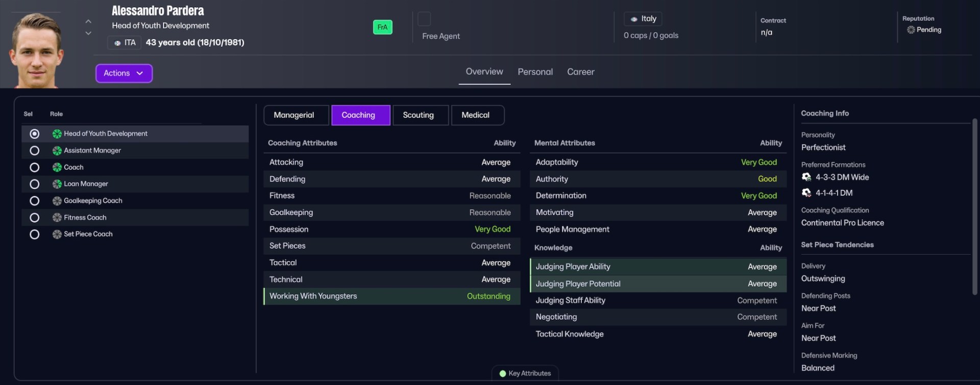Switch to the Career tab

pos(580,72)
